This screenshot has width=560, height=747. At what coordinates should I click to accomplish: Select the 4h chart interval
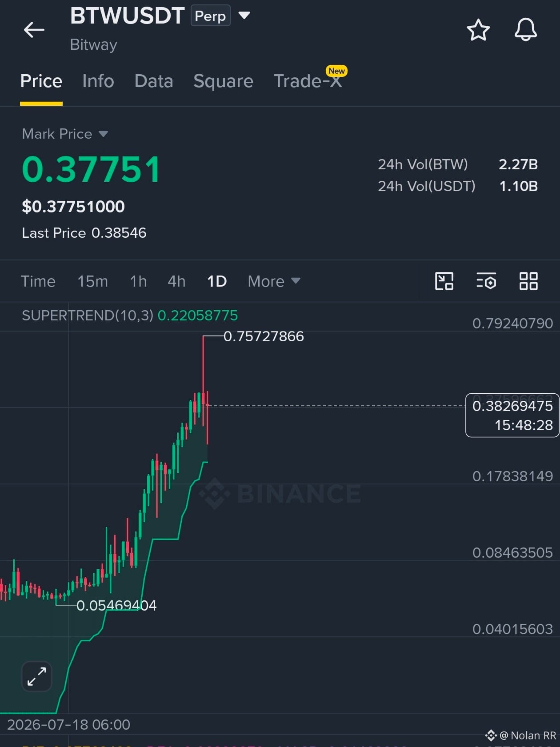click(x=176, y=281)
